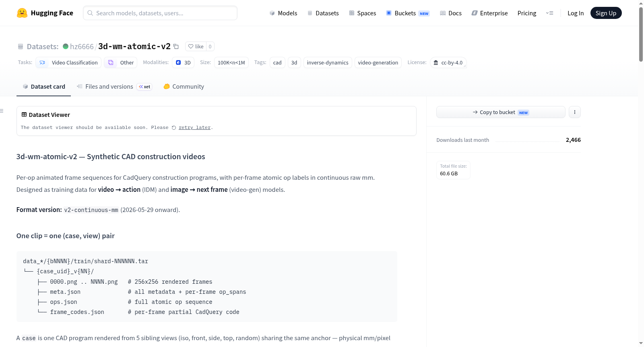Open the cc-by-4.0 license tag
This screenshot has height=347, width=644.
pyautogui.click(x=448, y=62)
